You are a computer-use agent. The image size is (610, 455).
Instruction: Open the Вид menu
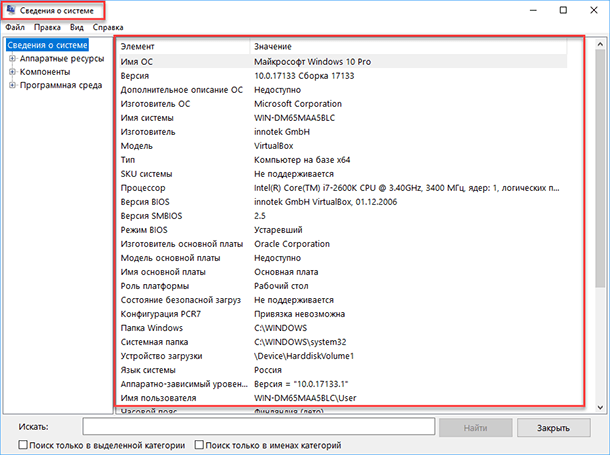(x=77, y=27)
